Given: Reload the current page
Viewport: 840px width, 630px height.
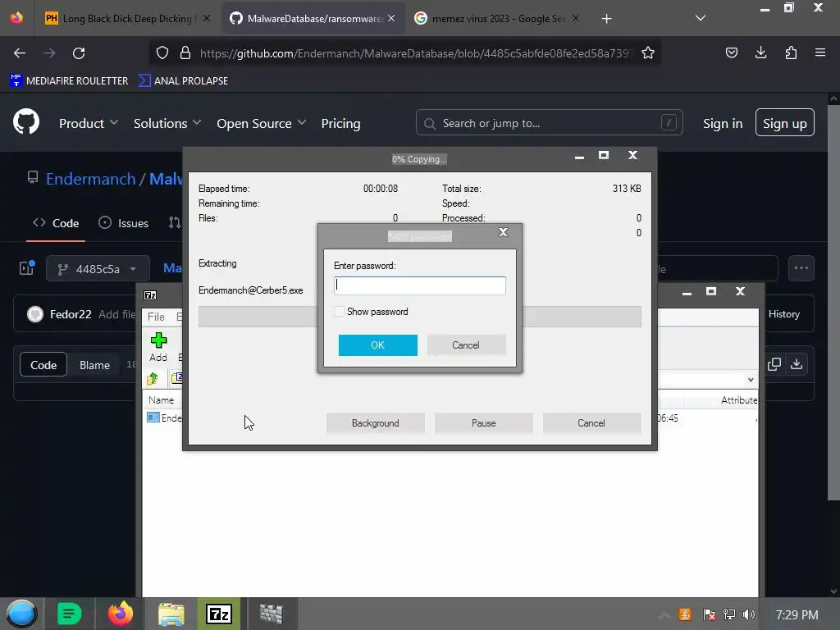Looking at the screenshot, I should click(x=79, y=52).
